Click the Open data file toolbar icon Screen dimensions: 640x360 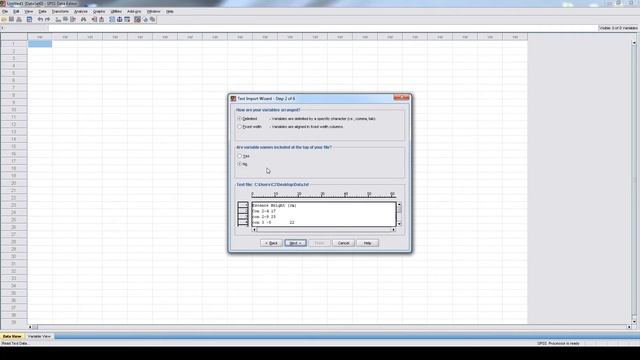pyautogui.click(x=4, y=19)
